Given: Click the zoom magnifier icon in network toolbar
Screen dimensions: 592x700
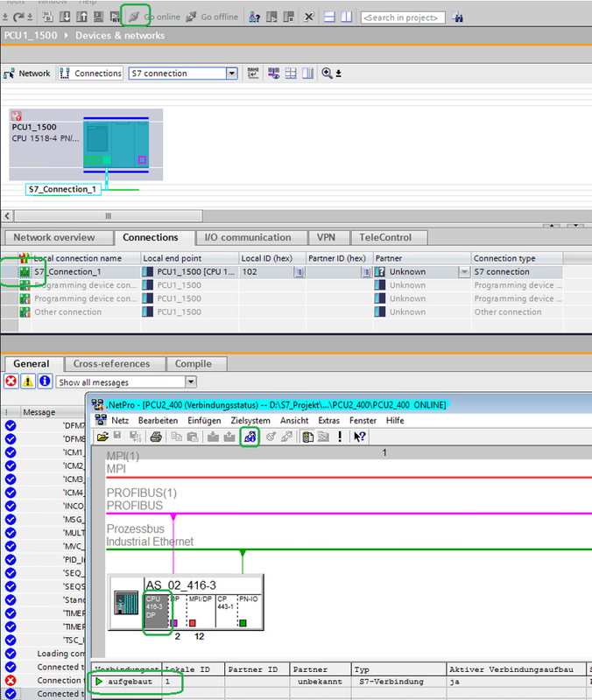Looking at the screenshot, I should tap(327, 73).
